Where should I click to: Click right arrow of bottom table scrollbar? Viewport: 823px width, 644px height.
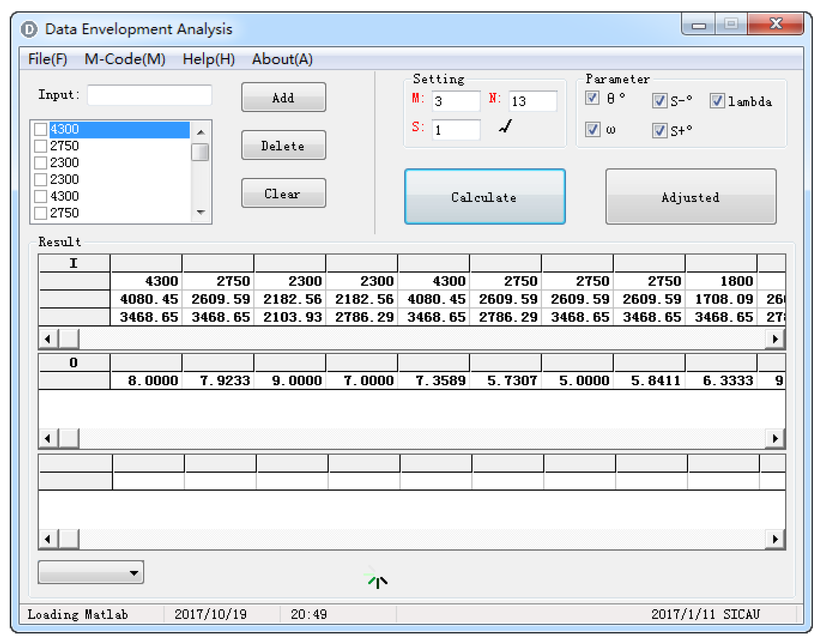pyautogui.click(x=775, y=539)
